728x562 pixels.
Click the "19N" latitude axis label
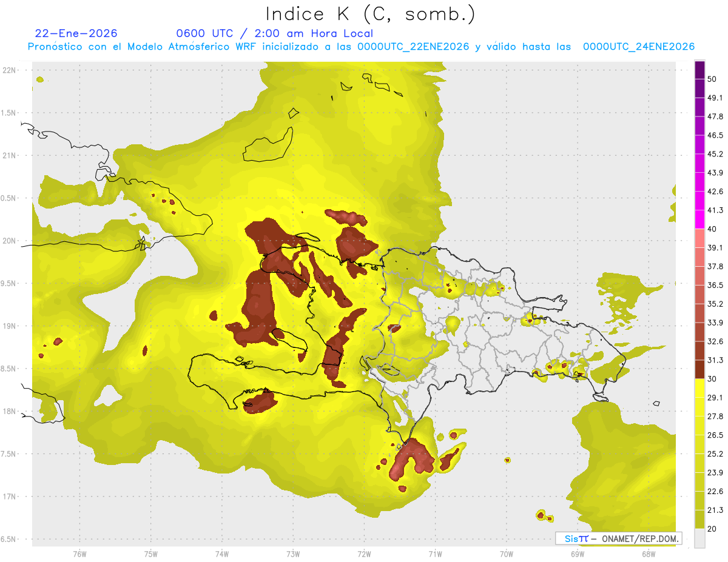point(10,326)
